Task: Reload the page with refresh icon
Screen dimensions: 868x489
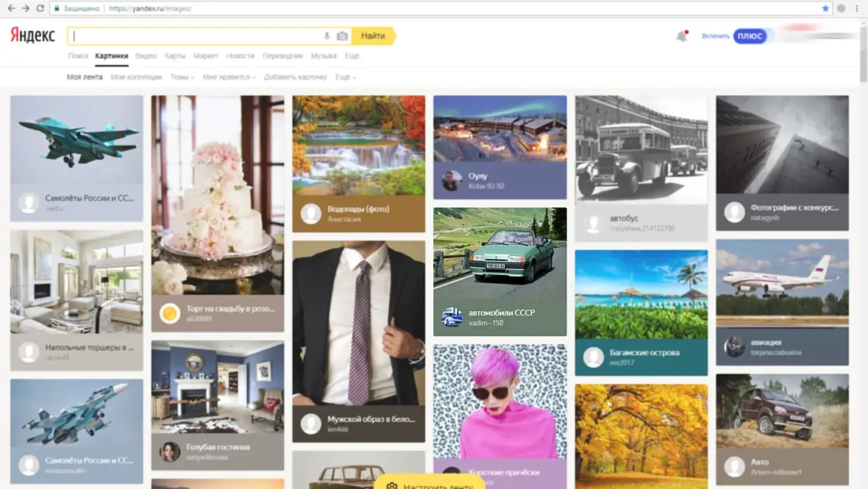Action: pyautogui.click(x=40, y=8)
